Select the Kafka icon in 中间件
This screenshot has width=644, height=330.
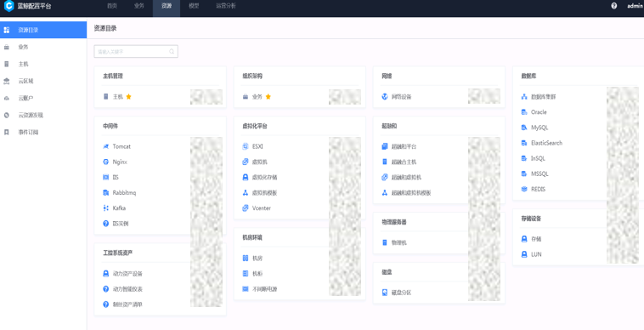(106, 208)
